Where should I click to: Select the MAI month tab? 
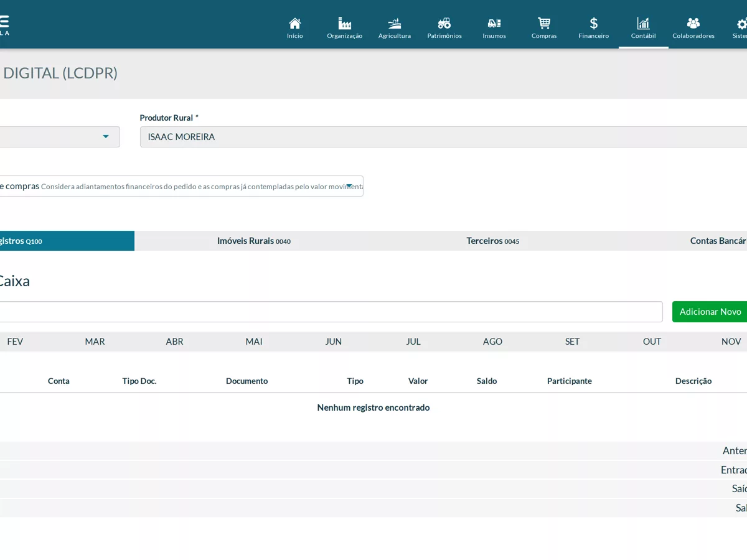coord(254,342)
